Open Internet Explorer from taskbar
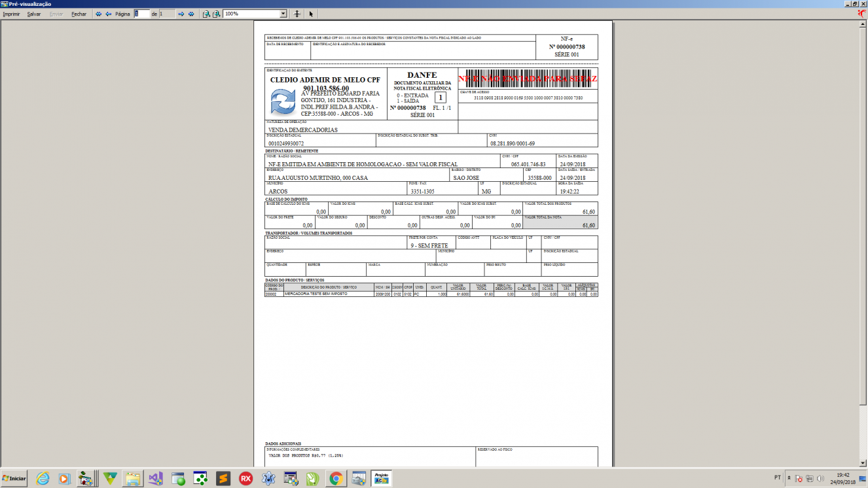 [43, 478]
